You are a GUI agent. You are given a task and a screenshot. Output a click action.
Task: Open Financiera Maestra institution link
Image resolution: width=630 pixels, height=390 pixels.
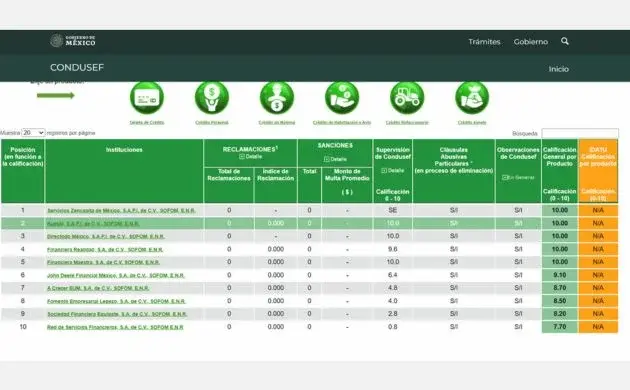(x=103, y=262)
